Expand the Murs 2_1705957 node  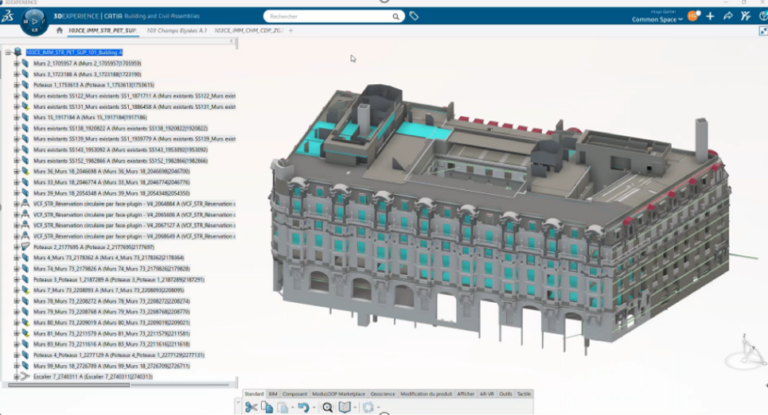pyautogui.click(x=17, y=63)
